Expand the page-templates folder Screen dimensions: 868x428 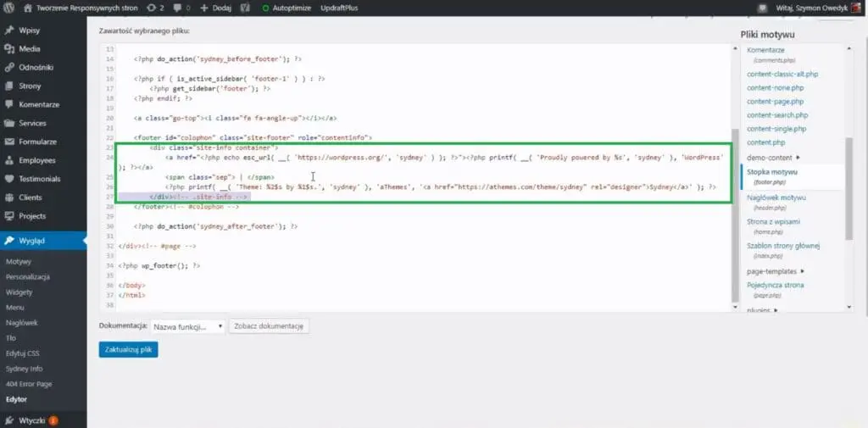[x=776, y=271]
